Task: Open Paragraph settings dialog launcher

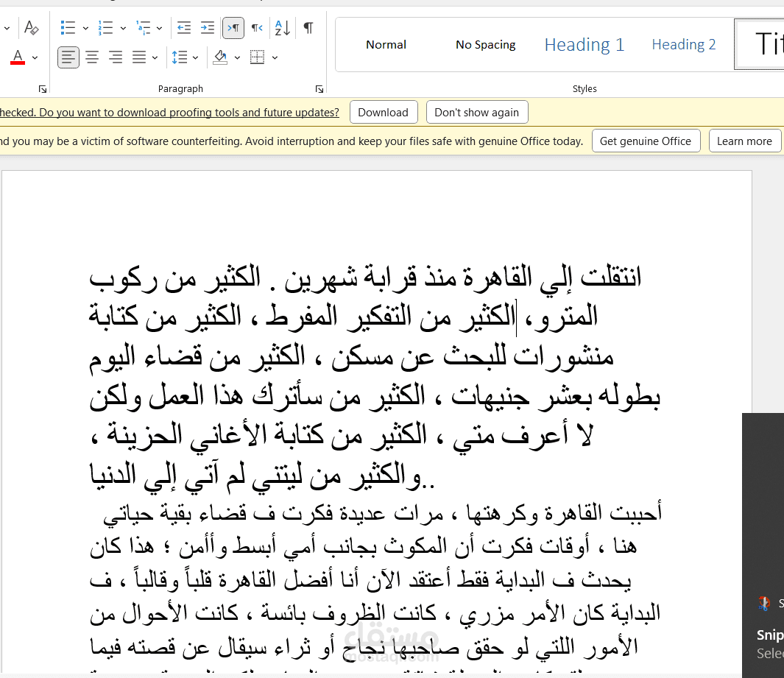Action: [319, 89]
